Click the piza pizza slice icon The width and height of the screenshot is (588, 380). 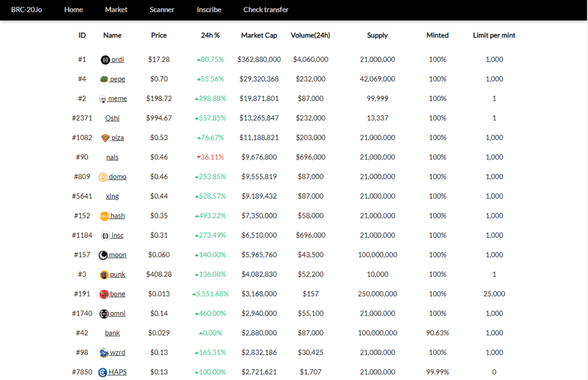point(106,138)
